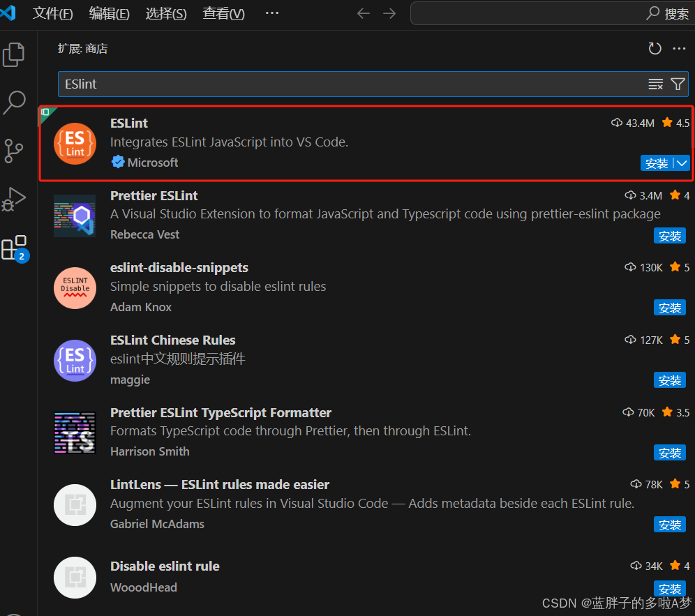
Task: Click publisher name Harrison Smith
Action: (x=150, y=451)
